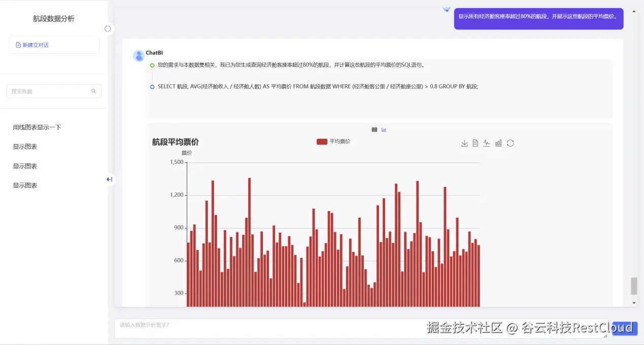This screenshot has width=644, height=345.
Task: Click the blue send button at bottom right
Action: (624, 328)
